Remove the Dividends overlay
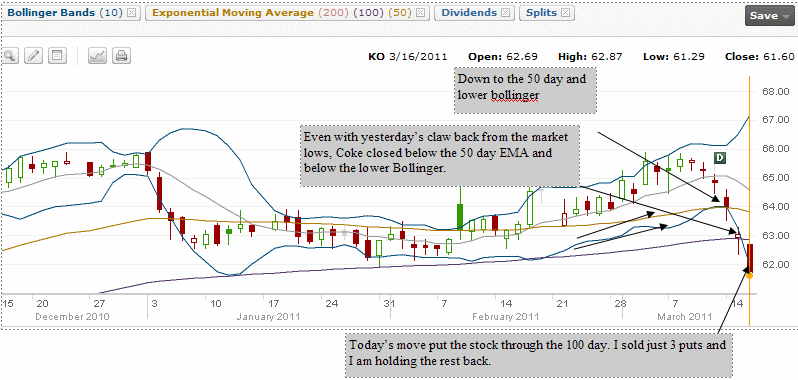The height and width of the screenshot is (380, 798). tap(505, 13)
